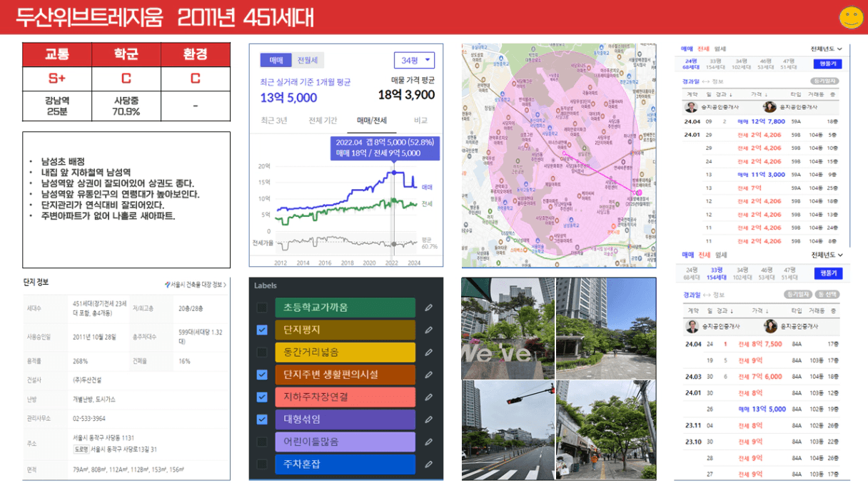Click 등기일자 button in the 24평 listing panel
Screen dimensions: 868x488
point(824,81)
